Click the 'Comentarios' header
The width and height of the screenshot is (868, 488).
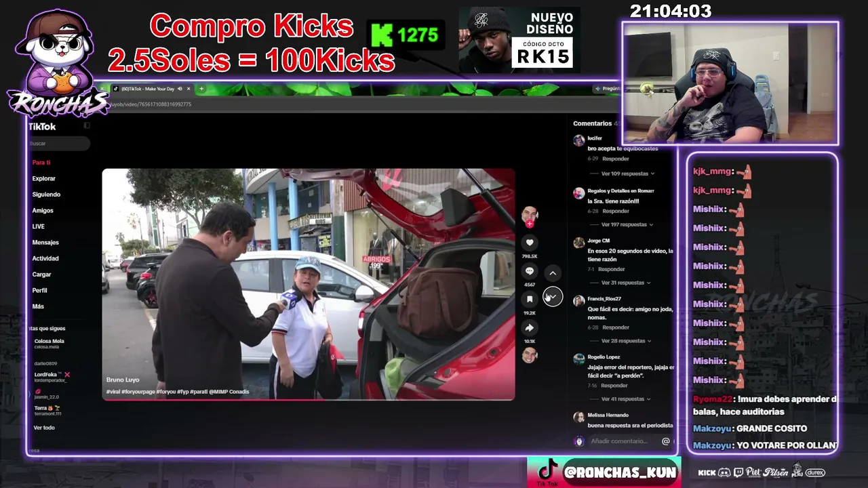(593, 123)
